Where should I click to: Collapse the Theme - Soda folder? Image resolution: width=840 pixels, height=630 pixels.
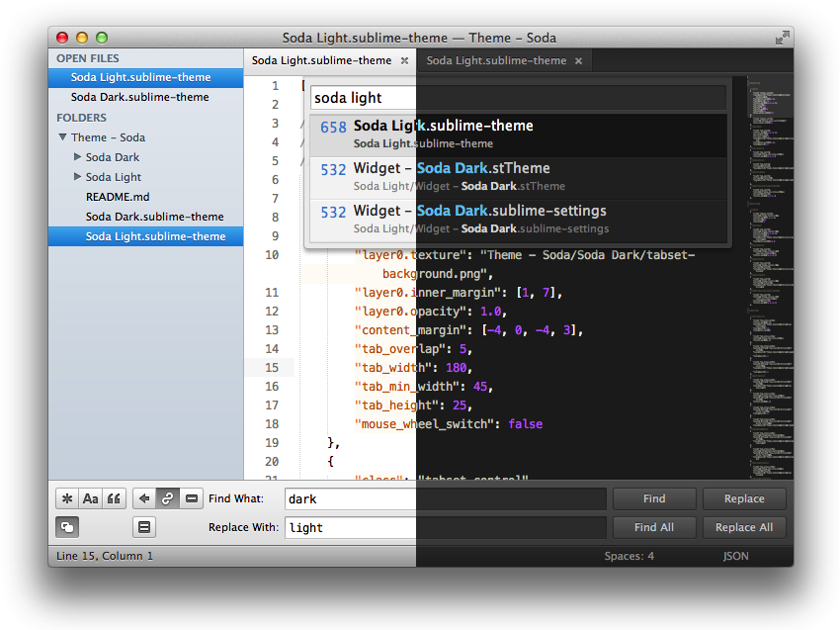coord(62,137)
